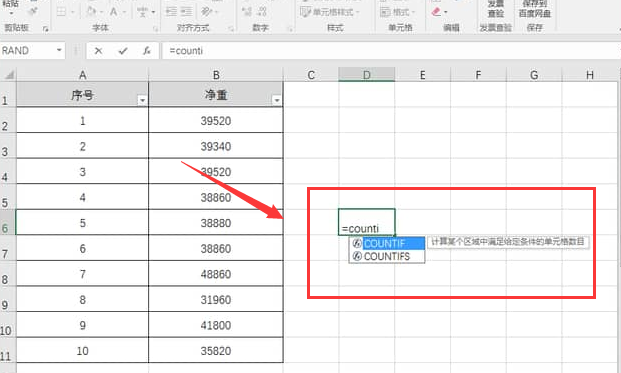
Task: Select column E header
Action: pos(423,74)
